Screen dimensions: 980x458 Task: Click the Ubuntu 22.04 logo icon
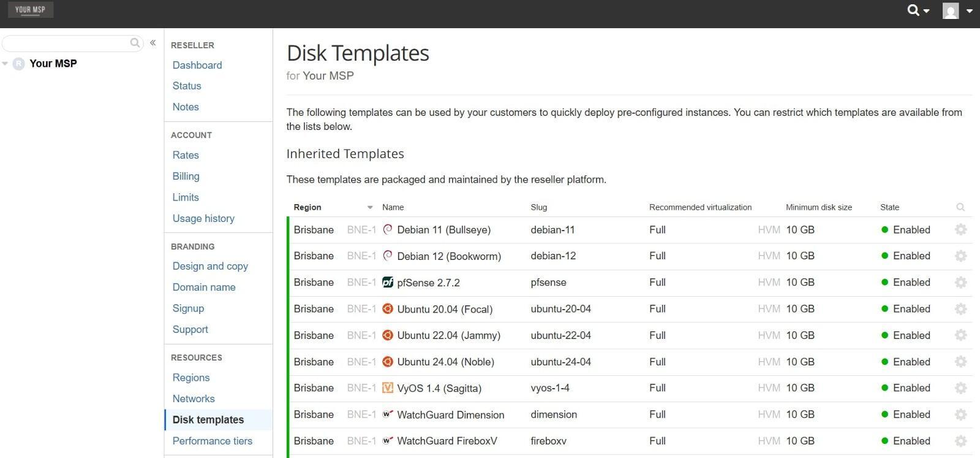pos(387,335)
